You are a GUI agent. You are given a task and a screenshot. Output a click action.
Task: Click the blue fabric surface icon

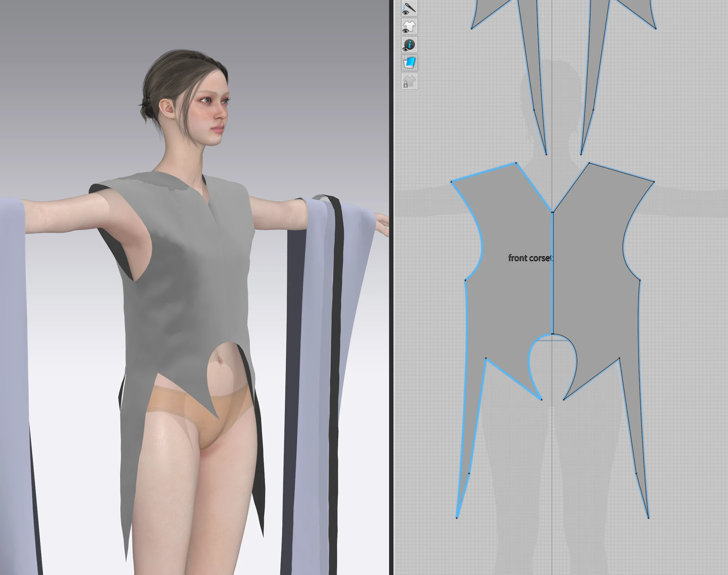click(409, 63)
